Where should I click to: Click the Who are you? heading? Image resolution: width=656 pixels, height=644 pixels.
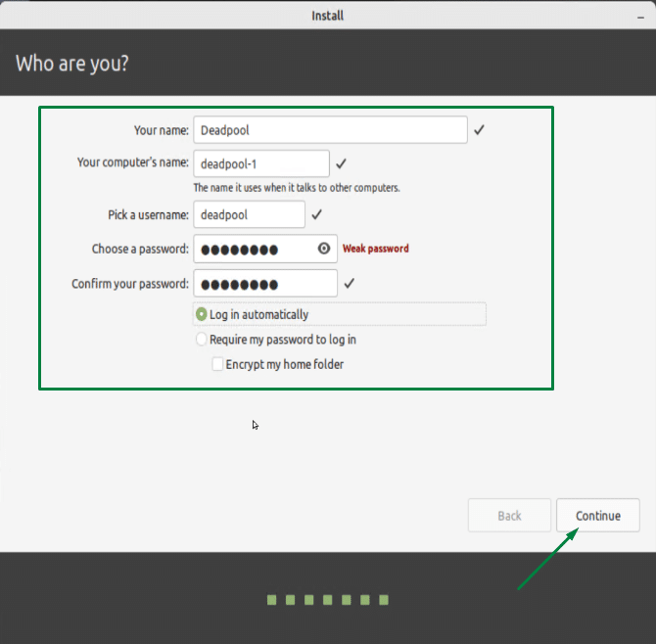[72, 65]
